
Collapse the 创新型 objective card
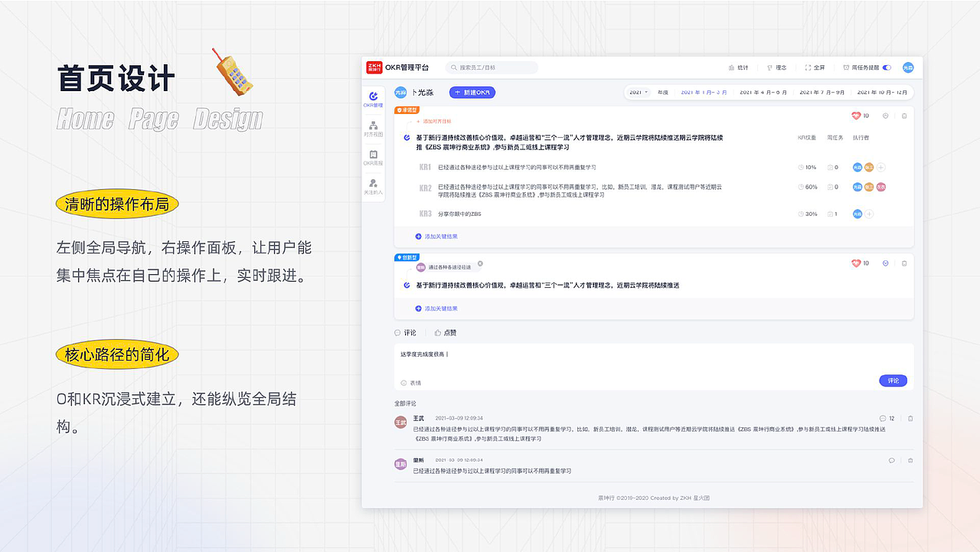885,263
